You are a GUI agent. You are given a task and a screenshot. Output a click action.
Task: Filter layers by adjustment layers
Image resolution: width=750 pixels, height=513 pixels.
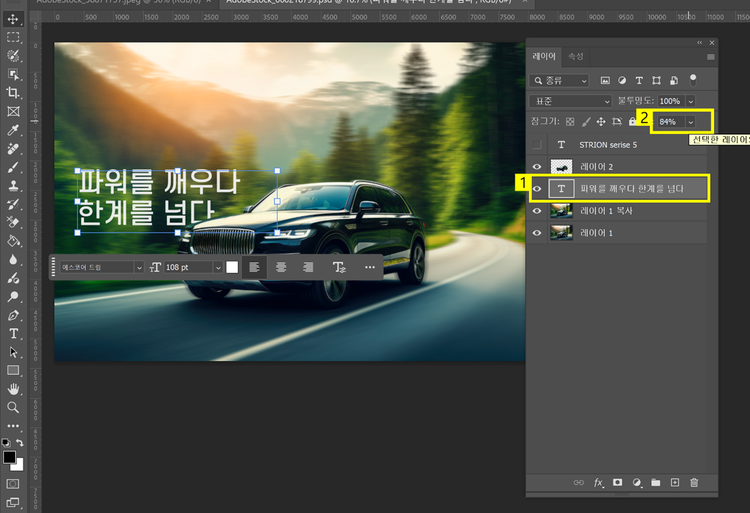(x=622, y=80)
